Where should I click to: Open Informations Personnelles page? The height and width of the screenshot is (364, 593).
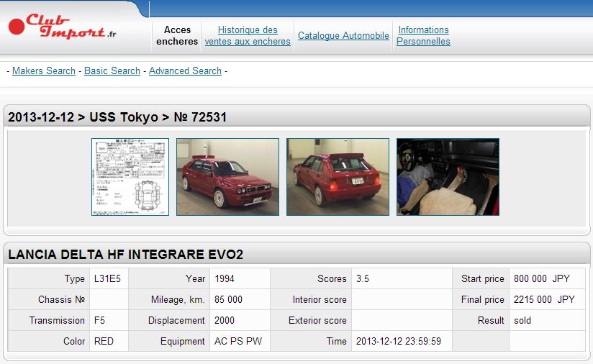(x=423, y=35)
